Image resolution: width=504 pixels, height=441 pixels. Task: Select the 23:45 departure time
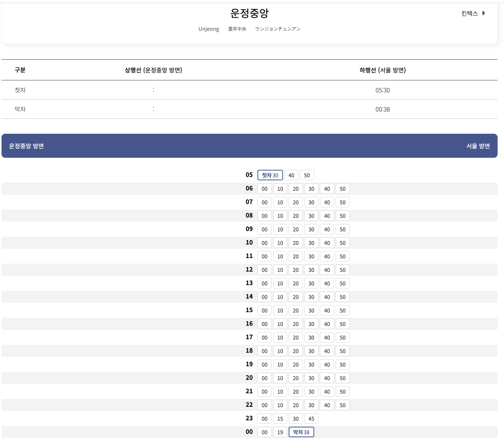pyautogui.click(x=311, y=418)
